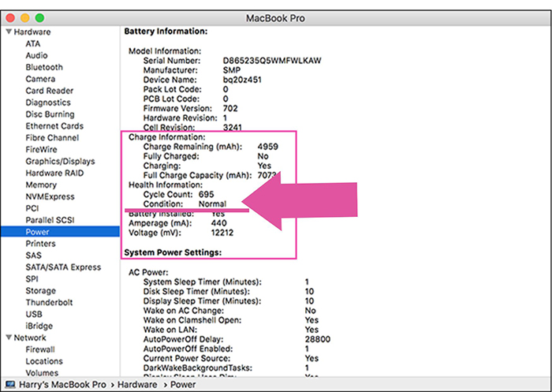Select Printers in the sidebar
Screen dimensions: 552x392
point(40,244)
